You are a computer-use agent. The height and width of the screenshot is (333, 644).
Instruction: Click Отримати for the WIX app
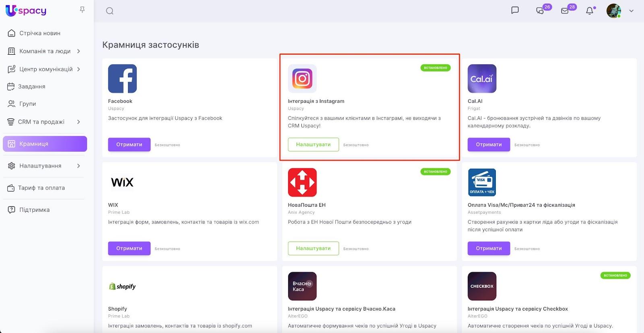[129, 248]
